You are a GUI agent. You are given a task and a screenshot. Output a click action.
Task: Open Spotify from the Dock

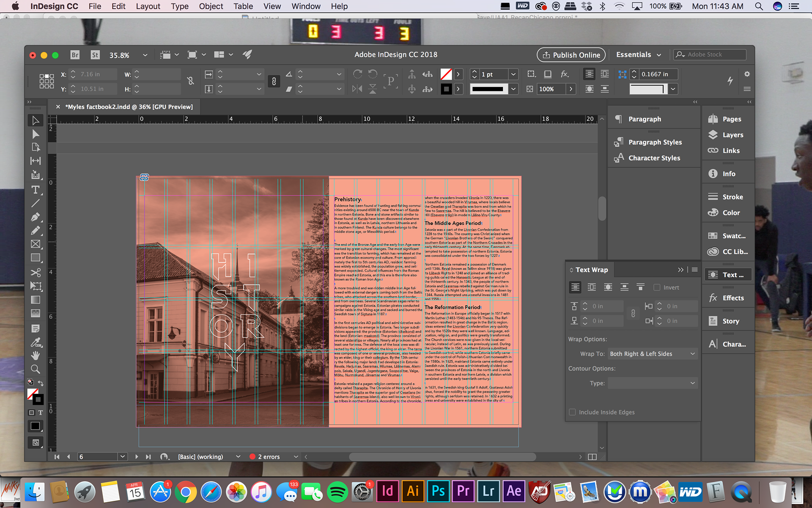click(x=337, y=491)
